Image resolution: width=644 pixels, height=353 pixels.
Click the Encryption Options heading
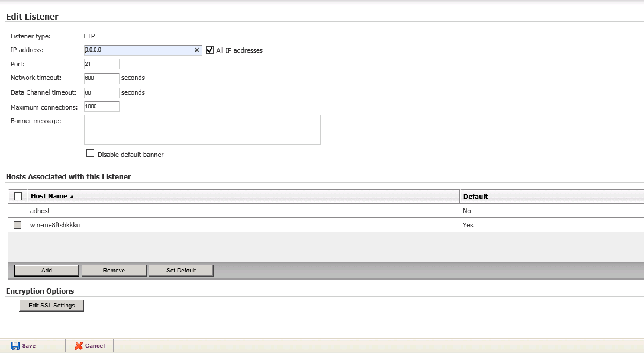pyautogui.click(x=40, y=291)
